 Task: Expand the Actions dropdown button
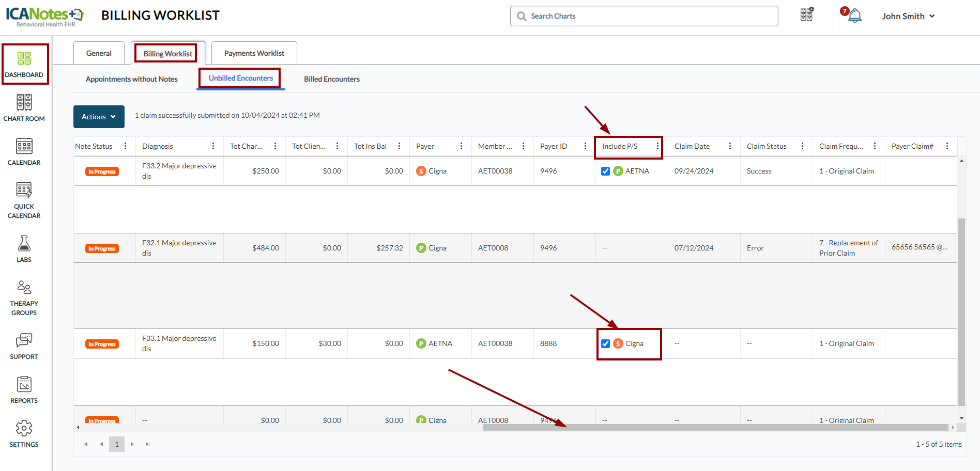click(x=99, y=117)
